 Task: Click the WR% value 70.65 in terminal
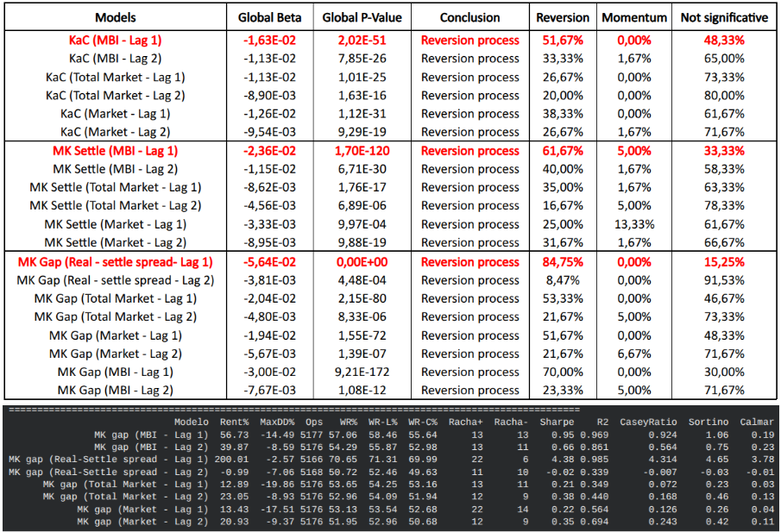(343, 460)
